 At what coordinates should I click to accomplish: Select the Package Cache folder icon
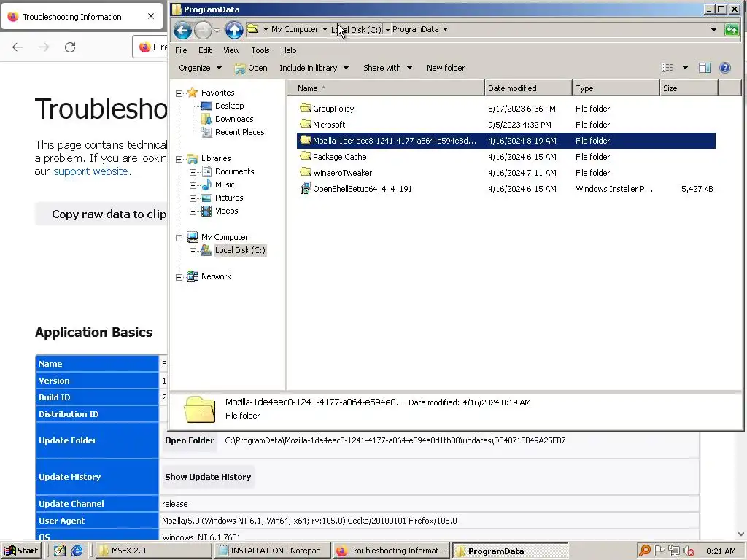tap(306, 156)
